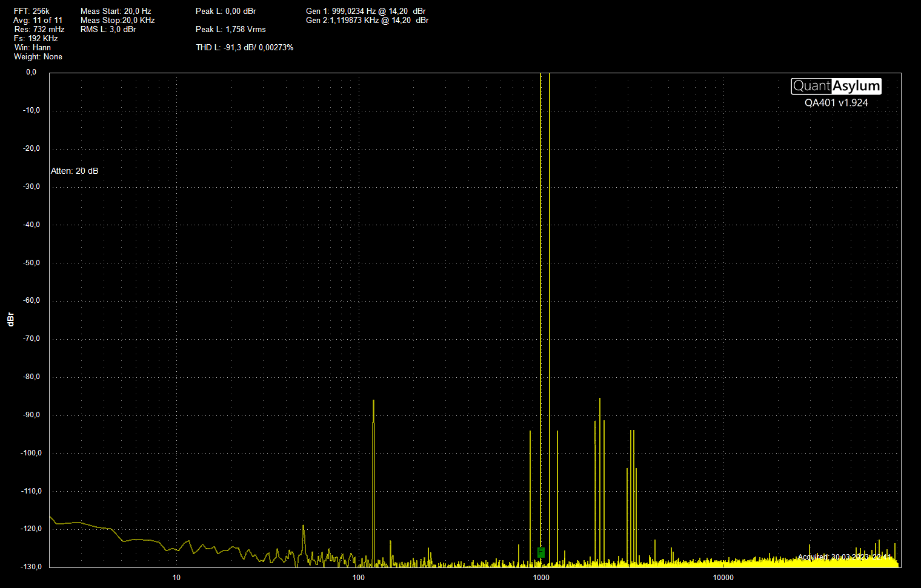Click the green fundamental marker at 1000 Hz
The image size is (921, 588).
pos(541,552)
